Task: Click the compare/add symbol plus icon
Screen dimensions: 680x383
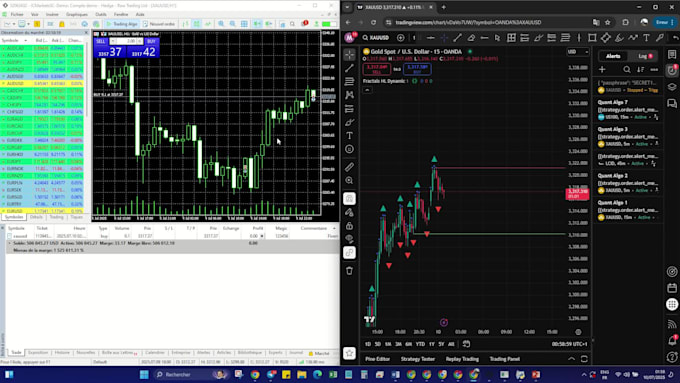Action: click(x=401, y=38)
